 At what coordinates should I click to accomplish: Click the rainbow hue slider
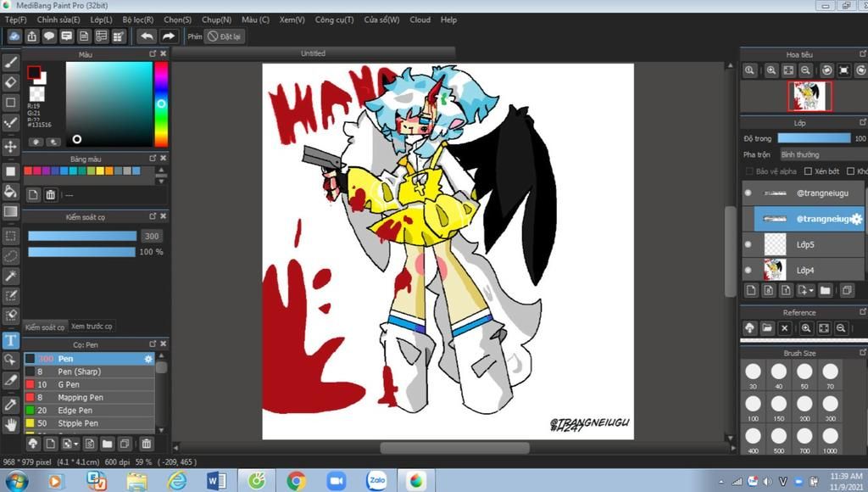pyautogui.click(x=161, y=103)
